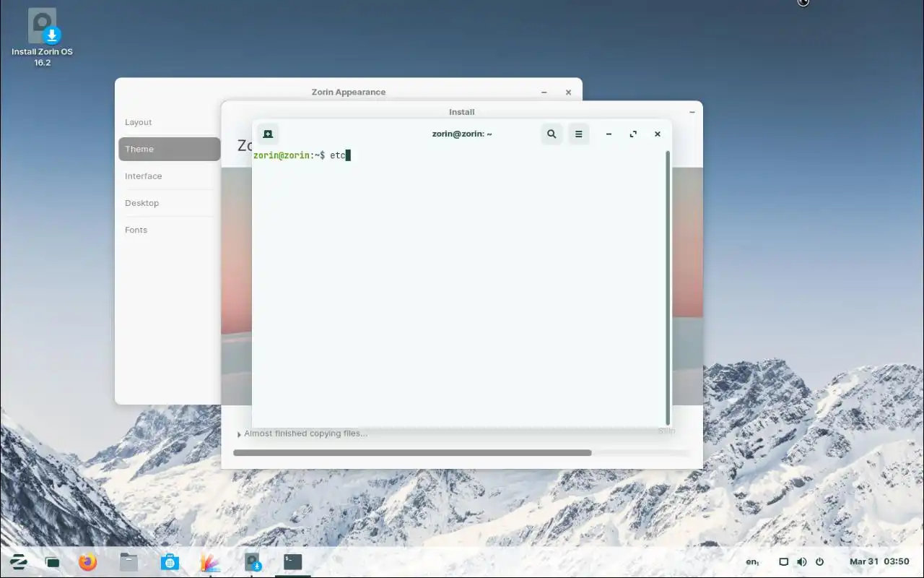Click the 'Install' window title bar

pos(462,111)
